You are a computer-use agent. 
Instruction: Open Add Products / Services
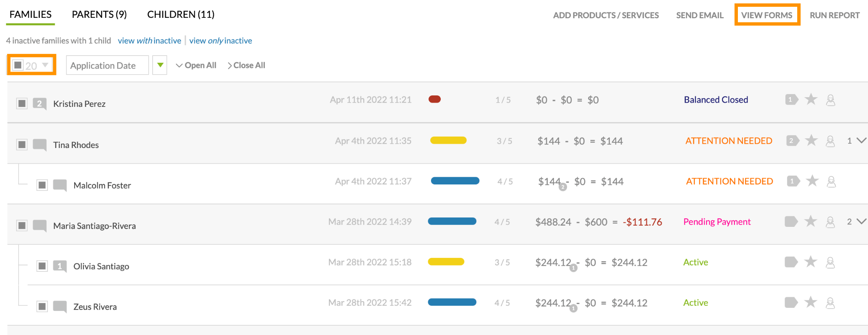(606, 15)
